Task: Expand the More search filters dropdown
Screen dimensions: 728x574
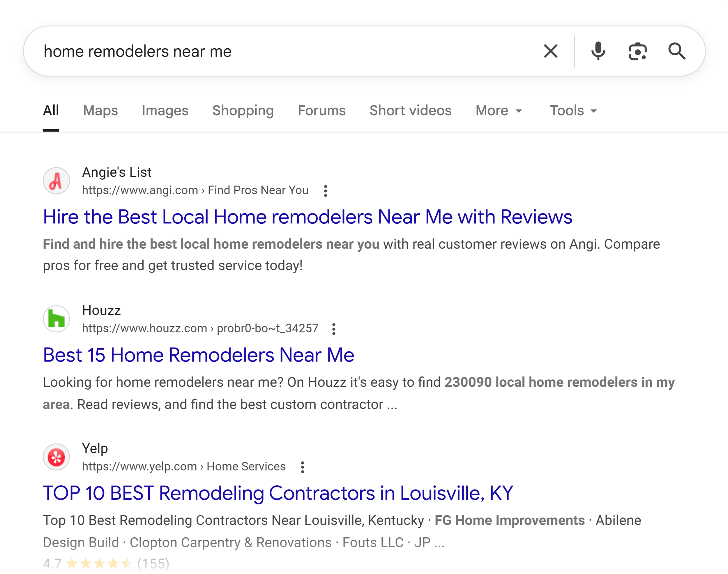Action: (x=499, y=111)
